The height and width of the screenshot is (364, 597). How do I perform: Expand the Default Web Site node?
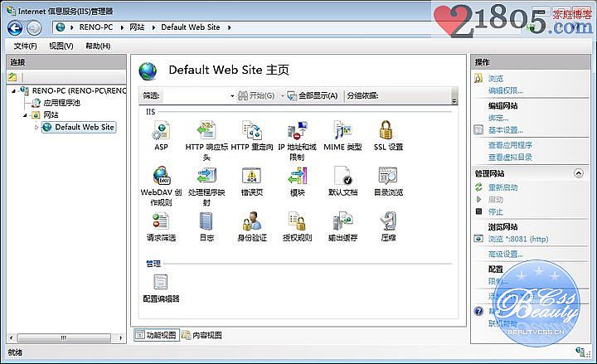[36, 127]
